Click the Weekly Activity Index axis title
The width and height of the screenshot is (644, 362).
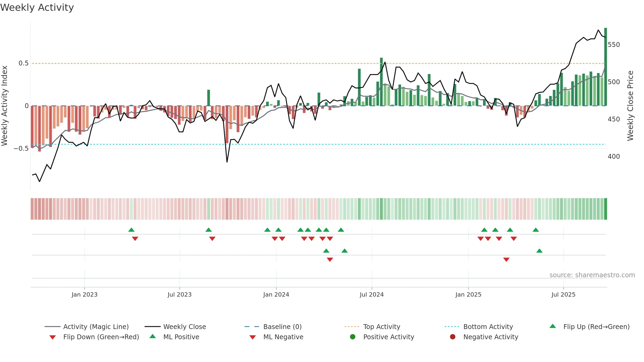point(4,106)
